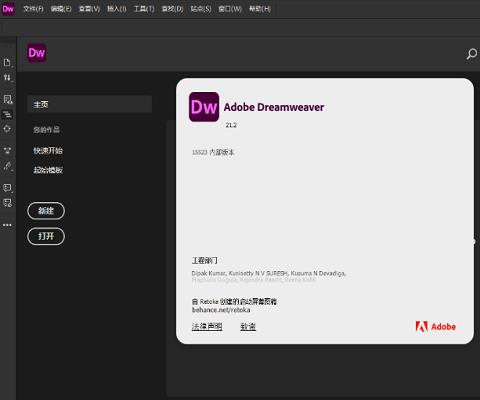Open Live View Options icon in toolbar
Image resolution: width=480 pixels, height=400 pixels.
(7, 99)
